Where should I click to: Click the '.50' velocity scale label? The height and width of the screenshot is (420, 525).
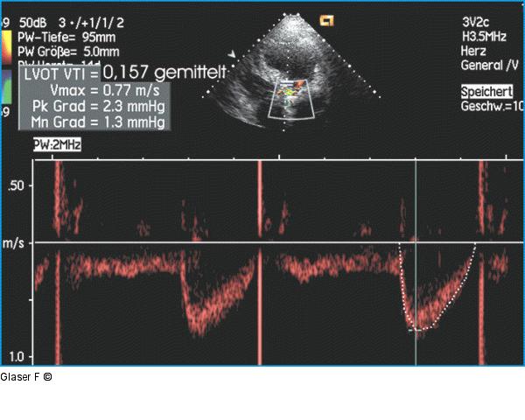point(17,185)
